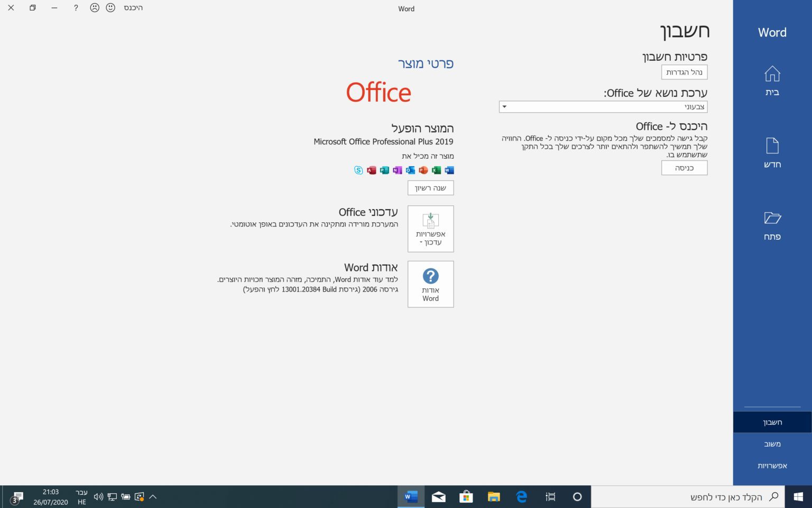The width and height of the screenshot is (812, 508).
Task: Click the Manage Settings (נהל הגדרות) button
Action: [684, 72]
